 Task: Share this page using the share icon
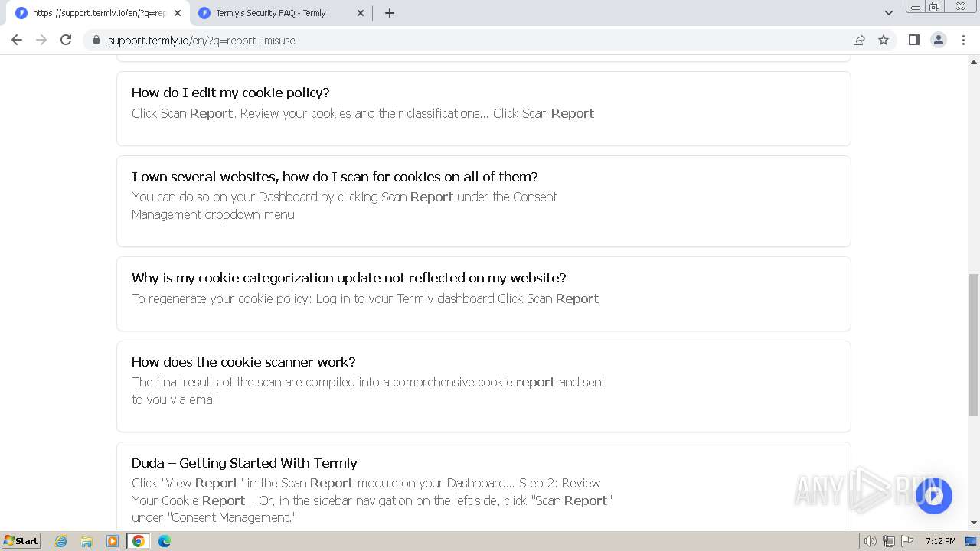(859, 40)
